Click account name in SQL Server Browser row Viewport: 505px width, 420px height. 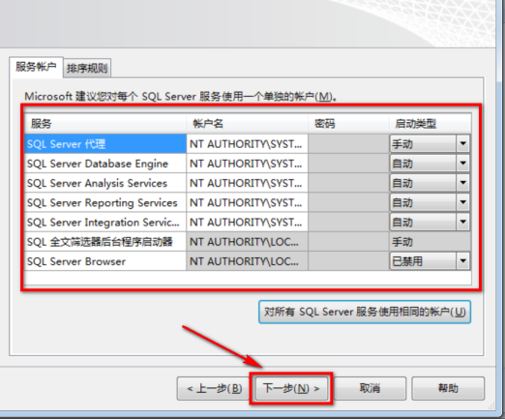tap(247, 261)
